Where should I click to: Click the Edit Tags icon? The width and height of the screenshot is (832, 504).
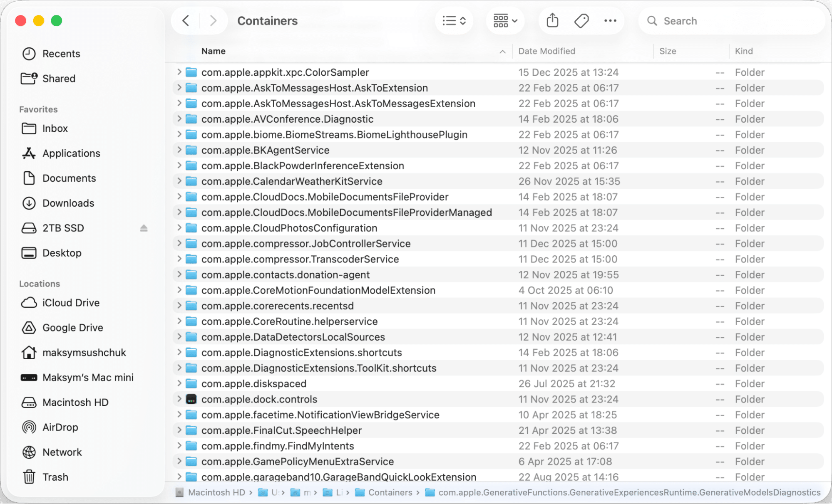coord(581,21)
